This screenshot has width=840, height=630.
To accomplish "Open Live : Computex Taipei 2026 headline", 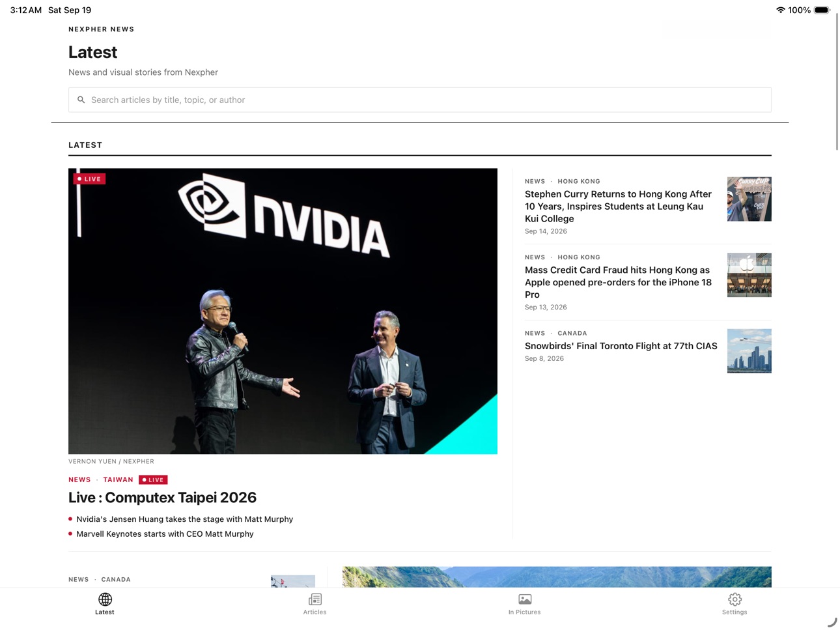I will [x=162, y=498].
